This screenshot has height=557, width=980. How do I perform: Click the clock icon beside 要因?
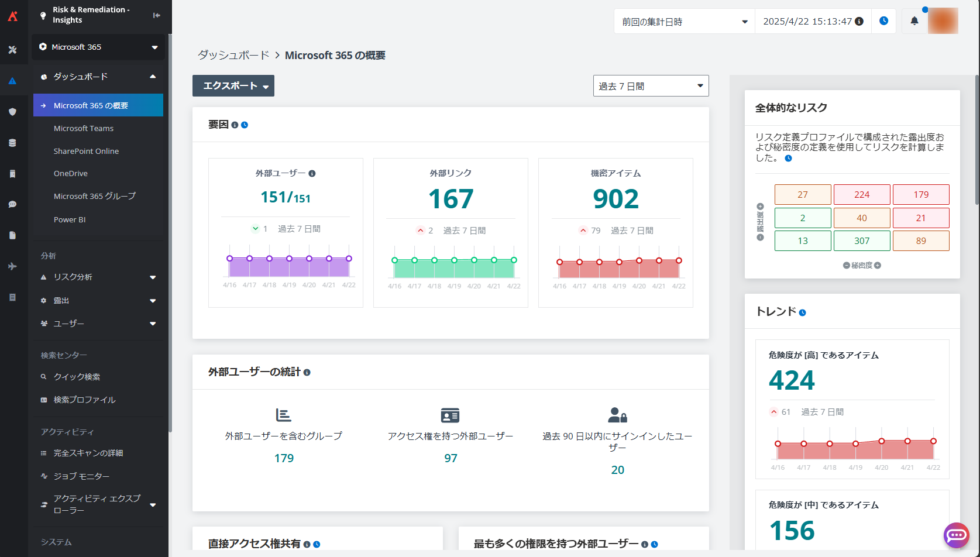click(x=245, y=125)
